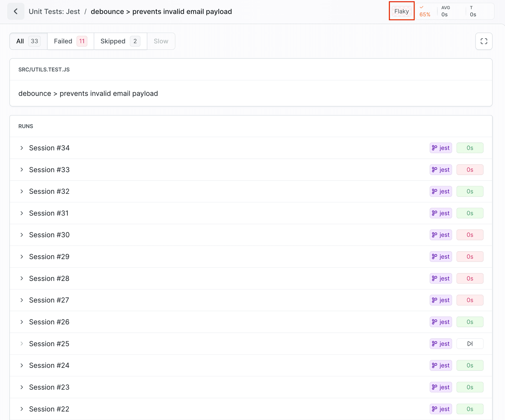Click the AVG 0s duration stat

point(446,11)
